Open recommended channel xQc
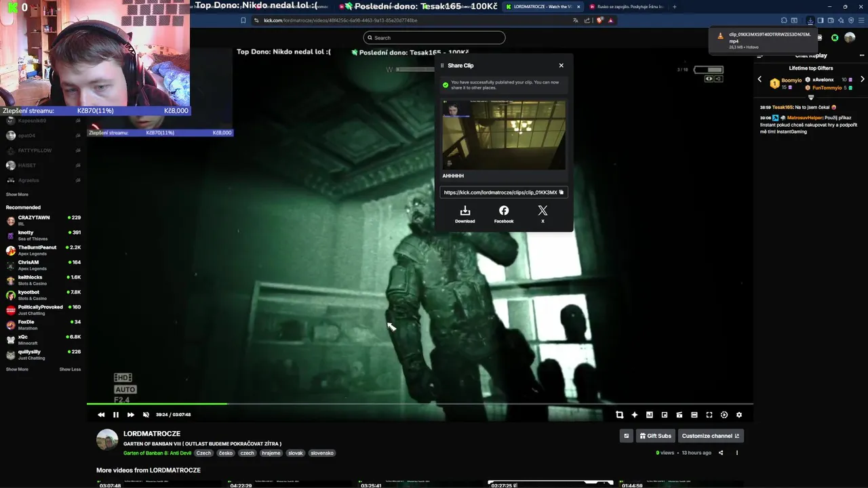868x488 pixels. pyautogui.click(x=43, y=340)
